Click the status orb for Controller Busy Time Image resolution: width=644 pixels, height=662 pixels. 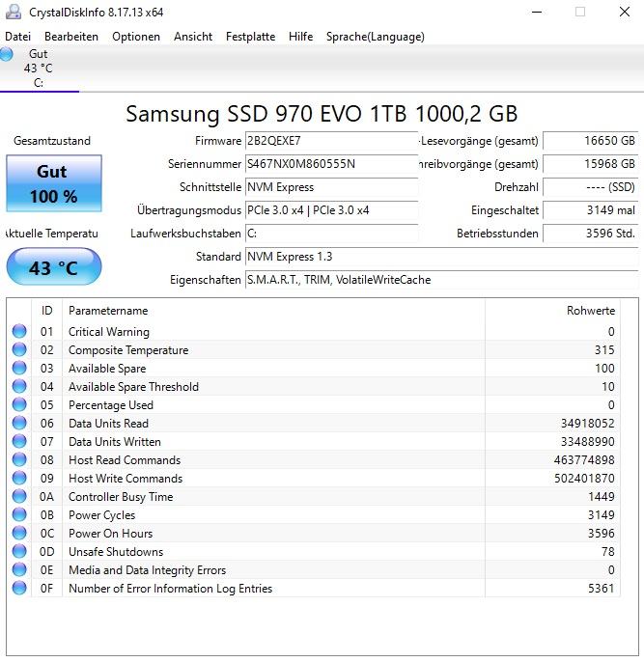pyautogui.click(x=19, y=496)
